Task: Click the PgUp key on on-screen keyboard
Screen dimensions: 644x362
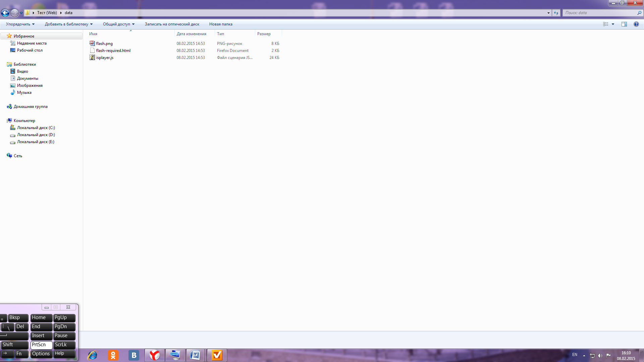Action: tap(64, 318)
